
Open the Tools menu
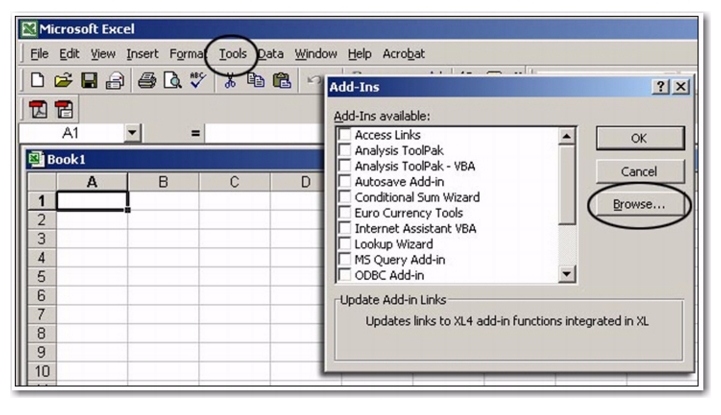(233, 54)
